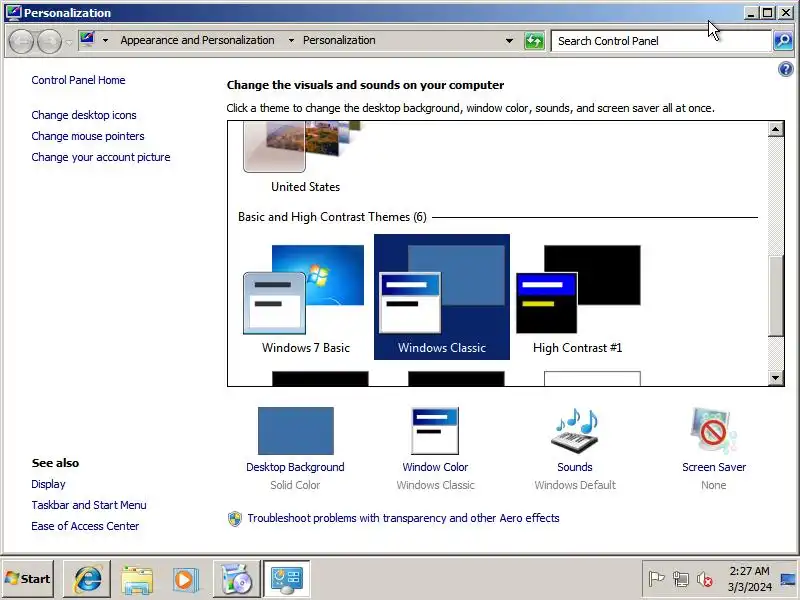Open address bar history dropdown
Image resolution: width=800 pixels, height=600 pixels.
pyautogui.click(x=509, y=41)
